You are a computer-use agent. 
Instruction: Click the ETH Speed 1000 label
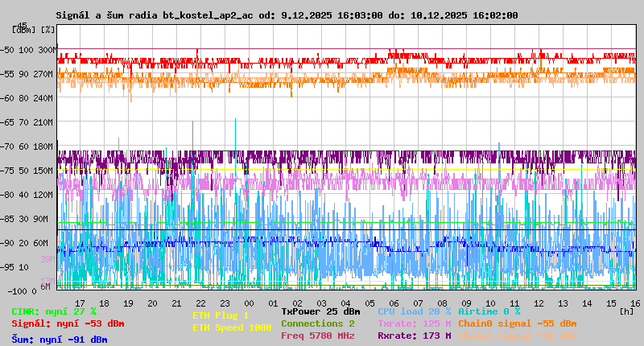tap(232, 327)
